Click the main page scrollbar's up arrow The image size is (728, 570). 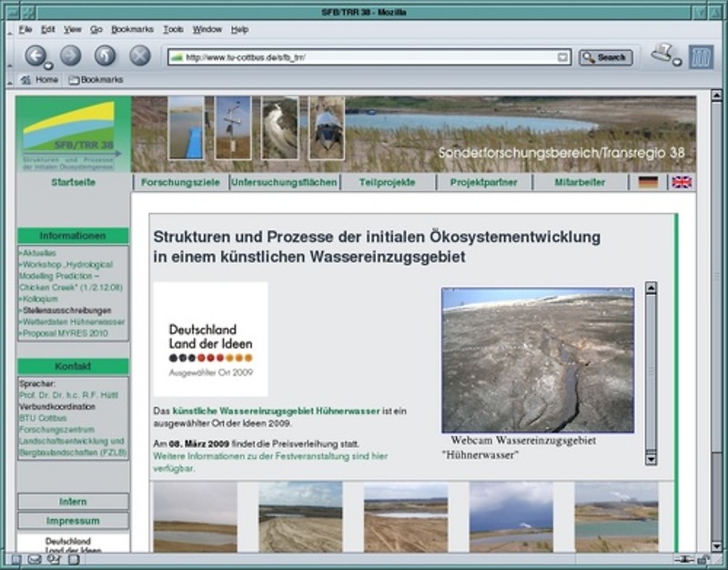716,96
